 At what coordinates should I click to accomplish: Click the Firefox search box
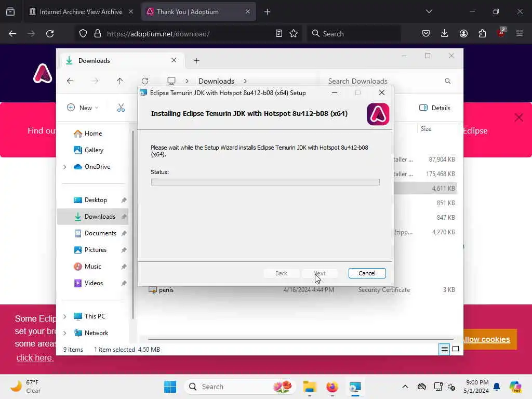point(353,34)
